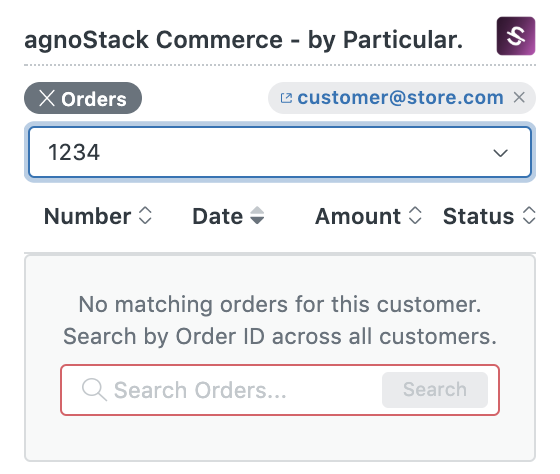Viewport: 560px width, 474px height.
Task: Click the X icon on Orders tag
Action: (47, 98)
